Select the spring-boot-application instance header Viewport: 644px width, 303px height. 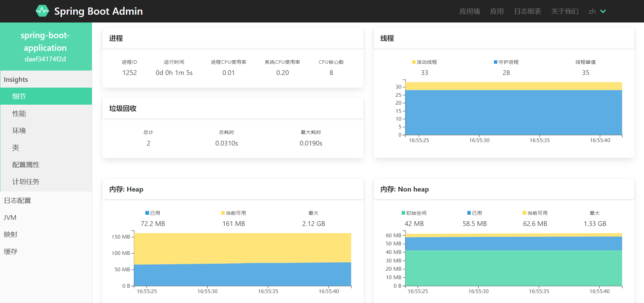[46, 46]
